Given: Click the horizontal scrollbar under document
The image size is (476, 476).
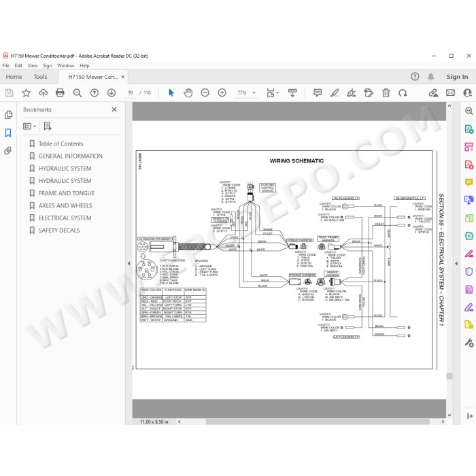Looking at the screenshot, I should click(318, 422).
